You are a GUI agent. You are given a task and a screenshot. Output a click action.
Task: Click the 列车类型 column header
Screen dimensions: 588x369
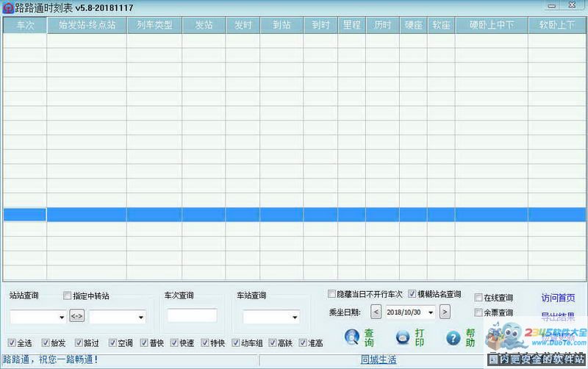click(x=154, y=25)
